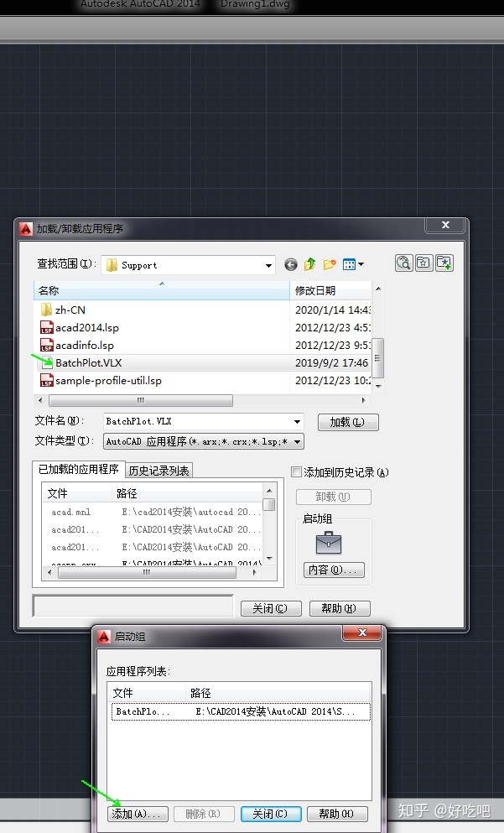Click 文件 column header in loaded applications
The width and height of the screenshot is (504, 833).
(x=77, y=493)
